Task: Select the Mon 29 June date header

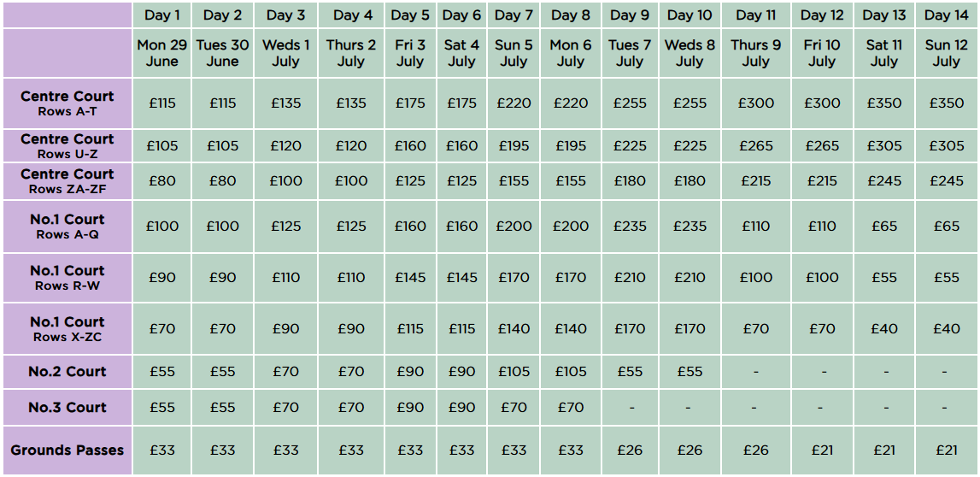Action: (x=162, y=53)
